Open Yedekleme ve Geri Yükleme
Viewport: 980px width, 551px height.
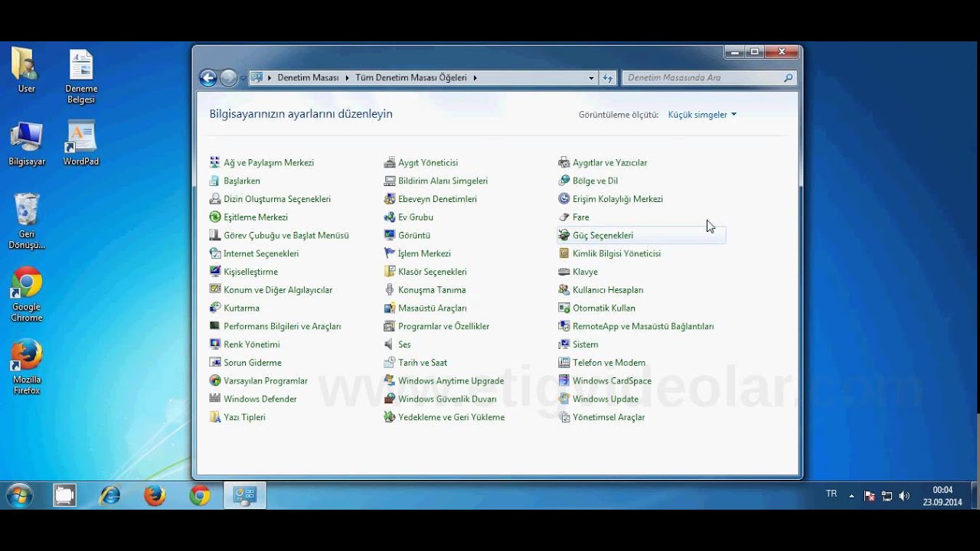(x=450, y=417)
